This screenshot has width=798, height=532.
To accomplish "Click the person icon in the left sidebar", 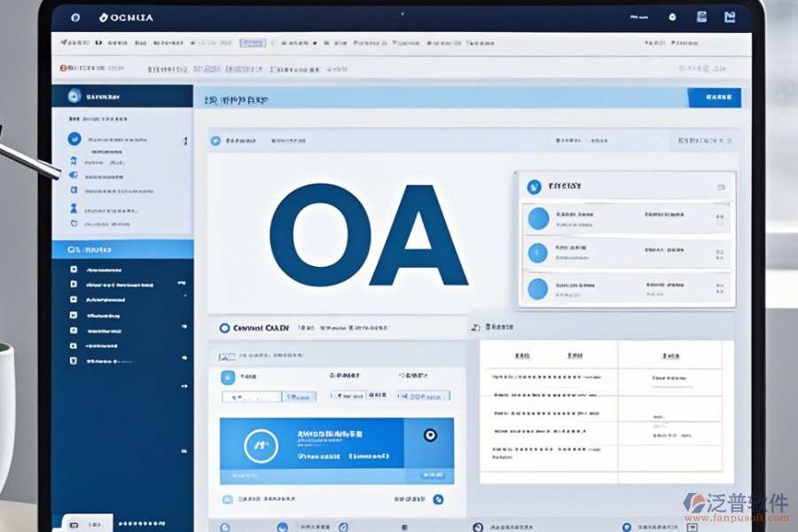I will pyautogui.click(x=74, y=208).
